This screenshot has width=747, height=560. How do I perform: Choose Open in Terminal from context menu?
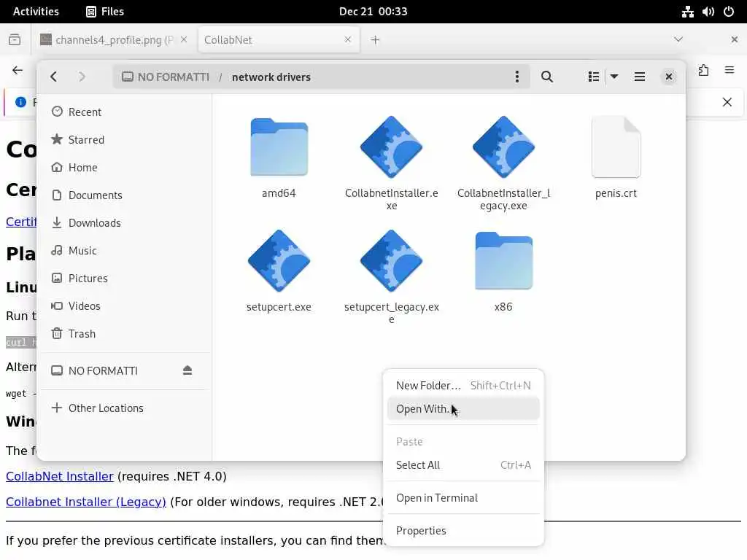pos(463,497)
